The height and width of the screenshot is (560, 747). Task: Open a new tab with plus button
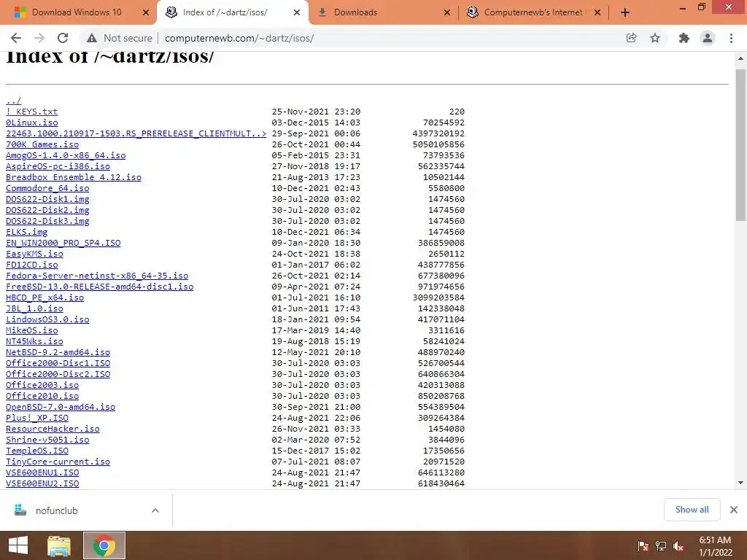pos(625,13)
